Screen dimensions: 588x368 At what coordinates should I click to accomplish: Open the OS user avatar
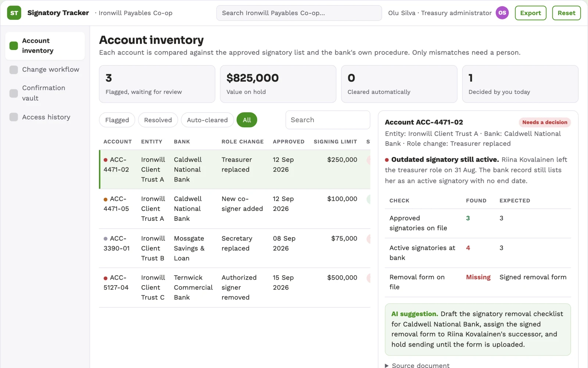tap(502, 13)
